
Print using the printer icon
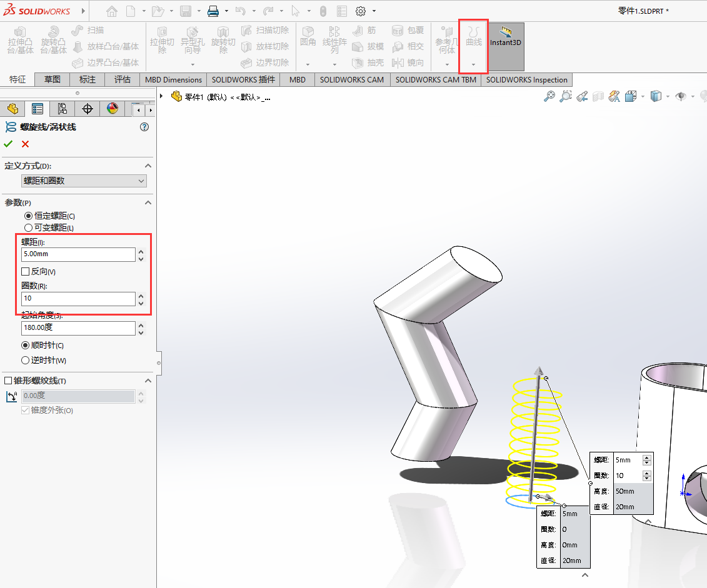(x=213, y=11)
